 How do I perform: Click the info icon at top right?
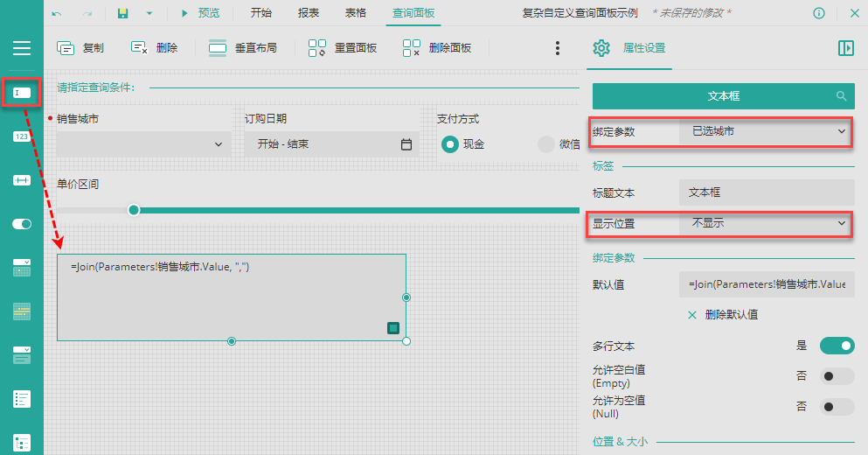click(819, 13)
